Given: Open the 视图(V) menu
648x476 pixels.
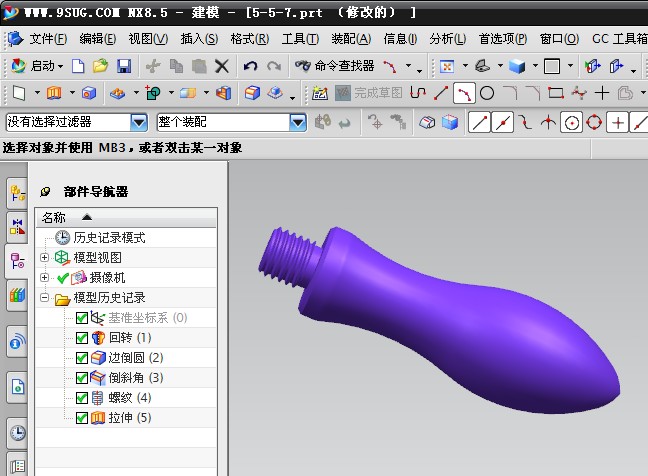Looking at the screenshot, I should point(148,39).
